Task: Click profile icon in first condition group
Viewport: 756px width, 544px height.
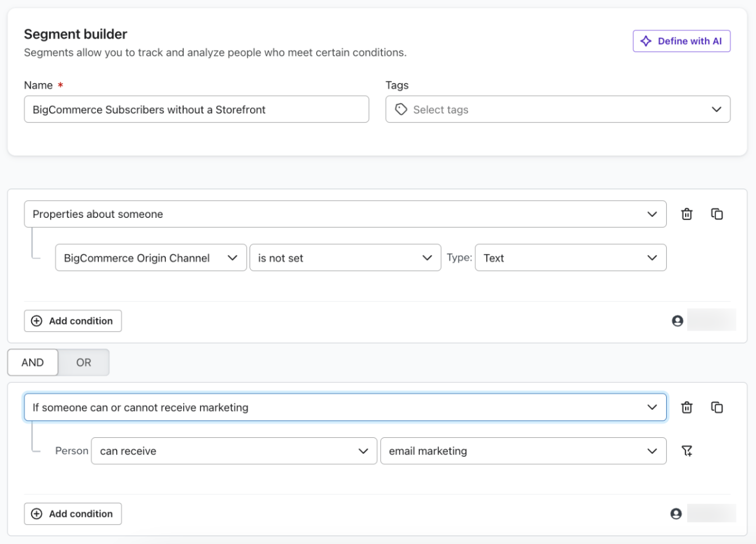Action: (677, 321)
